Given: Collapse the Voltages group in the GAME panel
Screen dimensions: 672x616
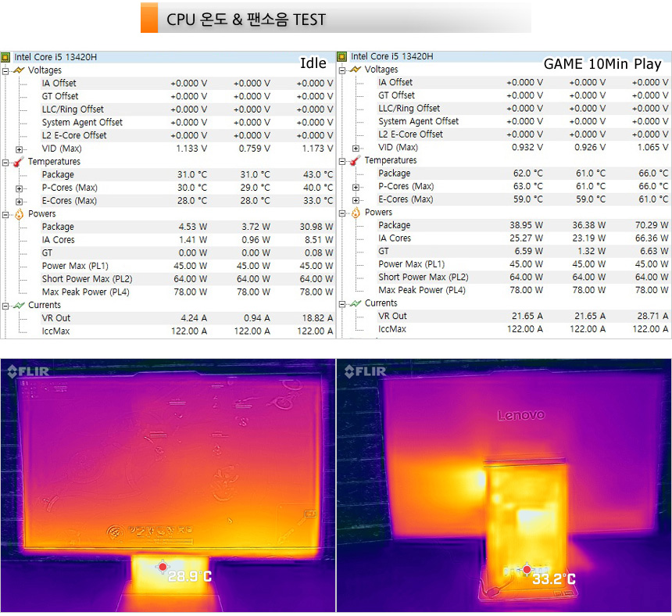Looking at the screenshot, I should pos(342,70).
